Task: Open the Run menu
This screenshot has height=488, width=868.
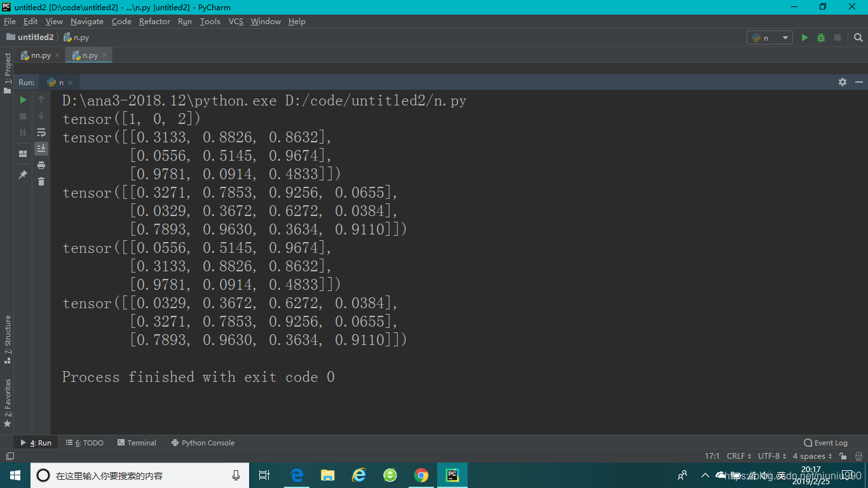Action: tap(185, 21)
